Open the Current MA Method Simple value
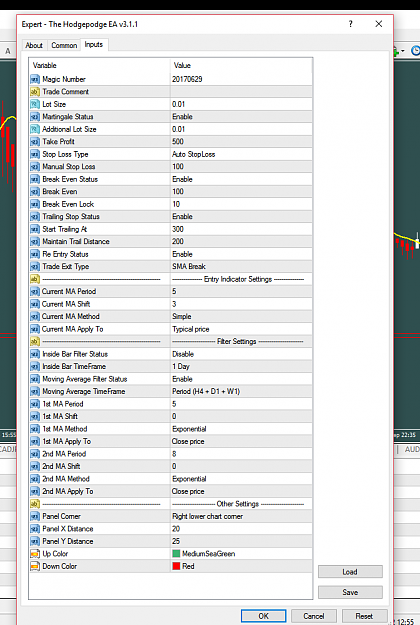Screen dimensions: 420x625 241,316
